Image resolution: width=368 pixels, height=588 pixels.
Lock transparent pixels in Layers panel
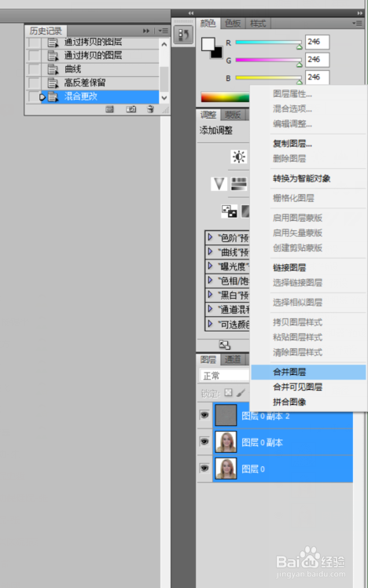(228, 392)
